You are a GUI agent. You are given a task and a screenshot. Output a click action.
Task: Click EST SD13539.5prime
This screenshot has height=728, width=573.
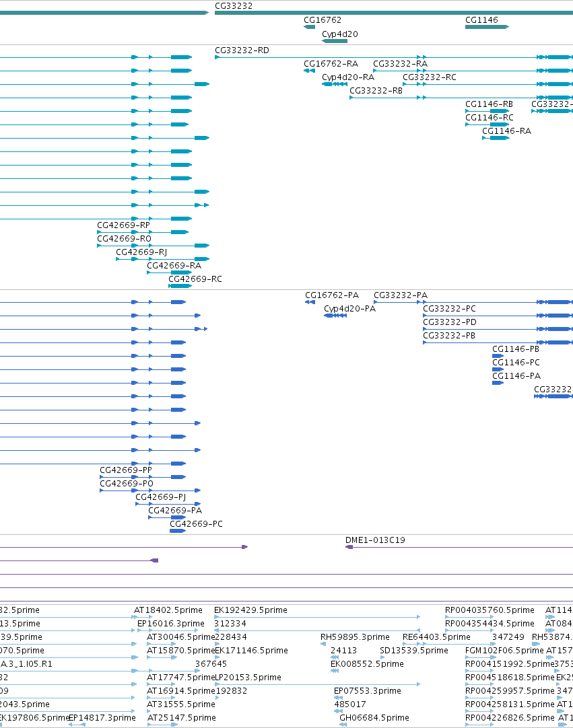(413, 651)
